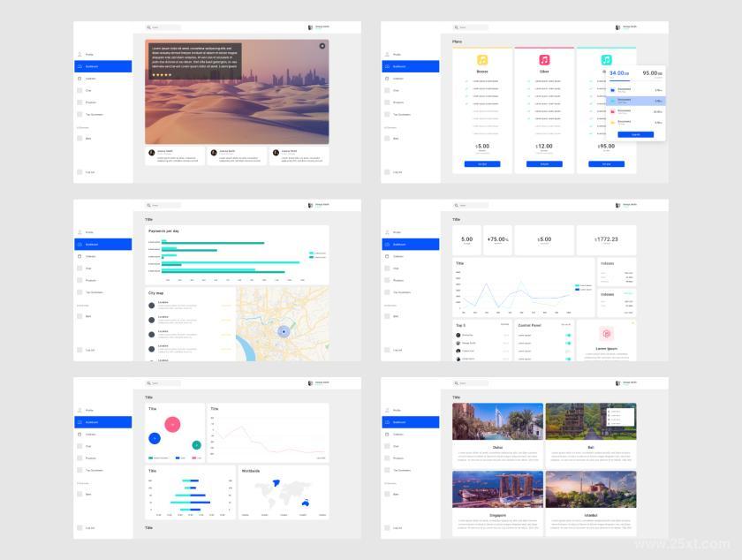Click teal bubble in bubble chart
742x560 pixels.
pos(196,445)
